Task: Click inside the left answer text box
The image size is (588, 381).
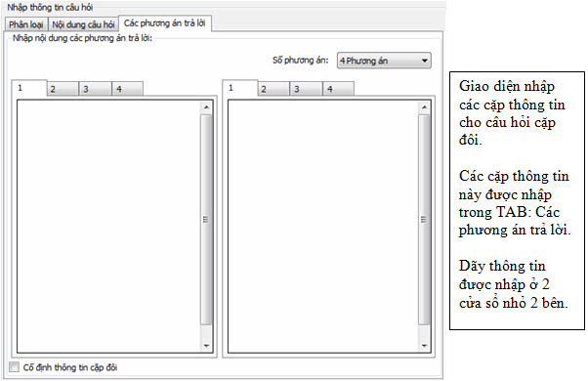Action: tap(108, 227)
